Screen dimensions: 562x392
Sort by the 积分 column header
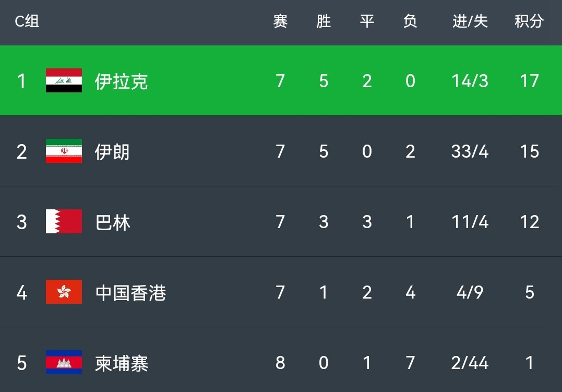click(x=529, y=21)
